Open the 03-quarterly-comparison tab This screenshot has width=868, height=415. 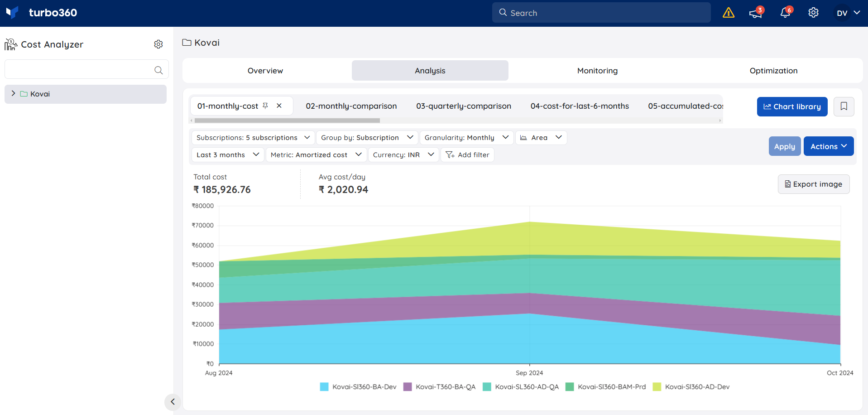[464, 106]
